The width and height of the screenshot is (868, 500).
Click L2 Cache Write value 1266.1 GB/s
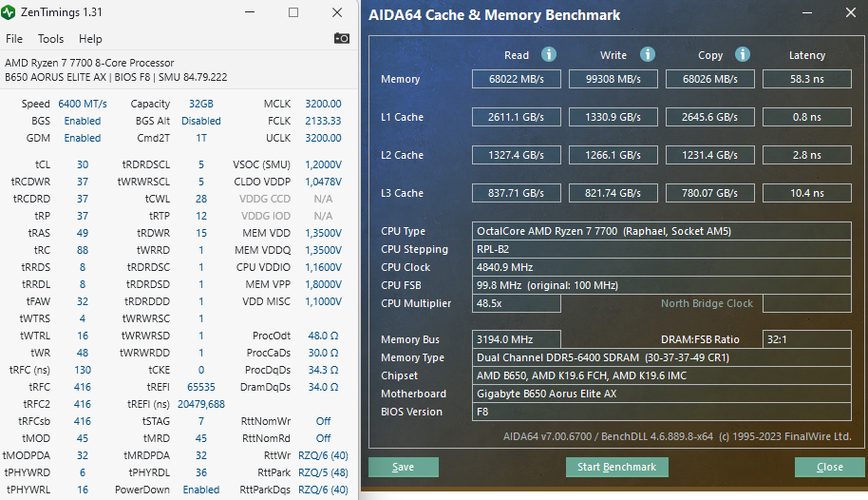(x=613, y=155)
